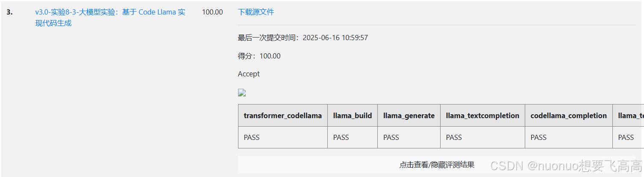Image resolution: width=644 pixels, height=177 pixels.
Task: Click PASS cell under transformer_codellama
Action: tap(283, 137)
